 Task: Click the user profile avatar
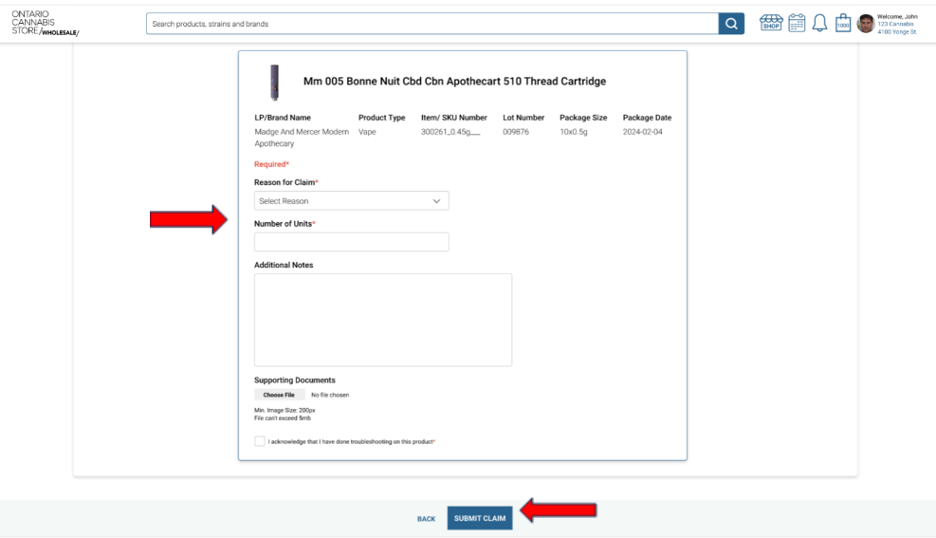coord(866,24)
